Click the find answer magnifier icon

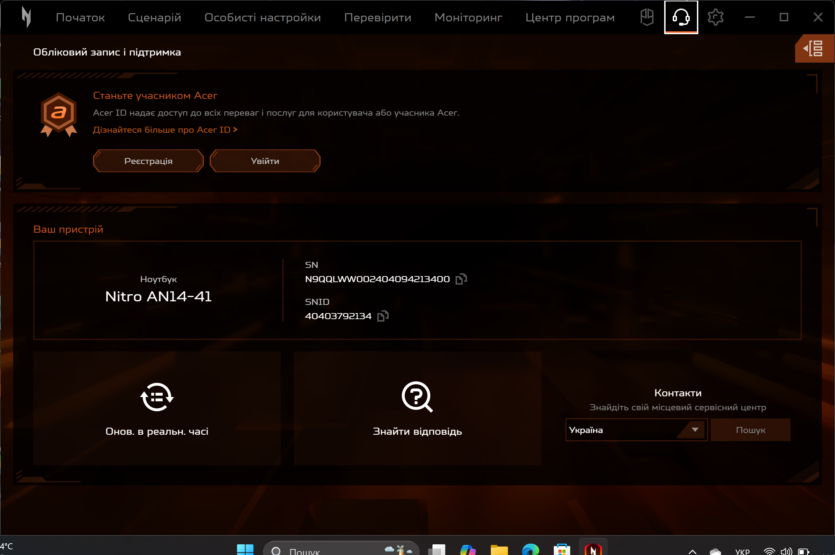[x=417, y=397]
